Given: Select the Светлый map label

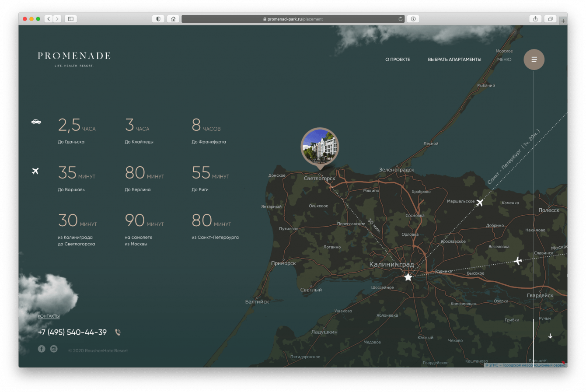Looking at the screenshot, I should [x=311, y=290].
